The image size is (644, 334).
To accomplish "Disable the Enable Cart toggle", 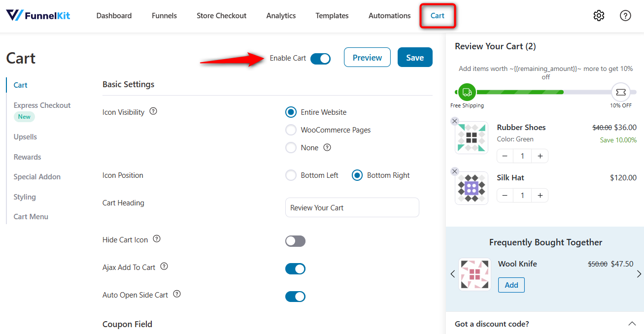I will click(320, 58).
